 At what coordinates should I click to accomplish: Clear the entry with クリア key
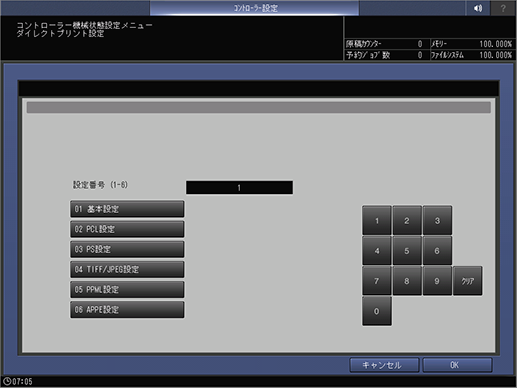pyautogui.click(x=468, y=281)
